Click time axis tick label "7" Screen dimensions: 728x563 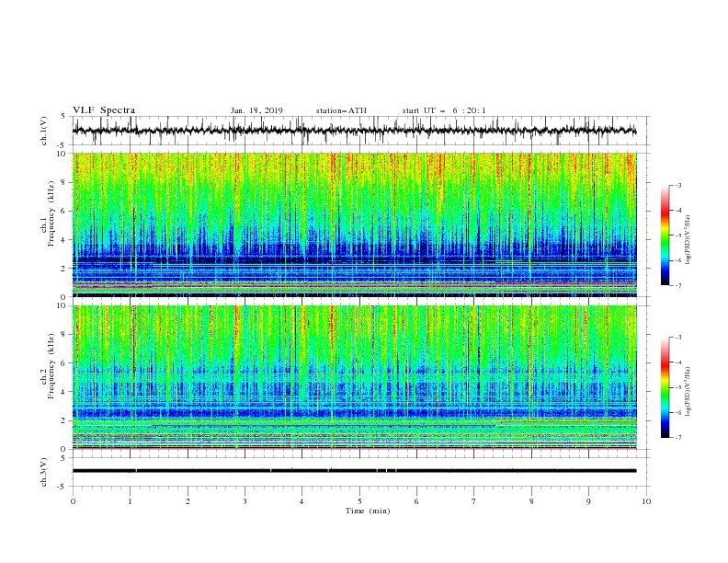pos(474,501)
